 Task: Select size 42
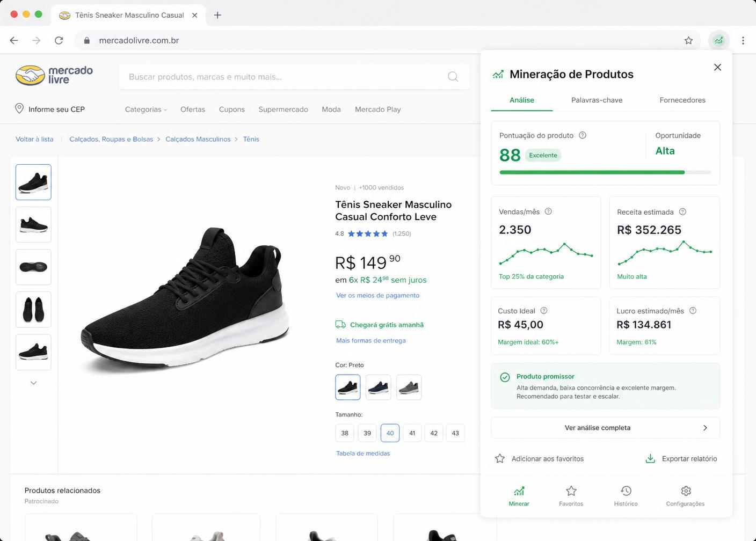pos(434,433)
